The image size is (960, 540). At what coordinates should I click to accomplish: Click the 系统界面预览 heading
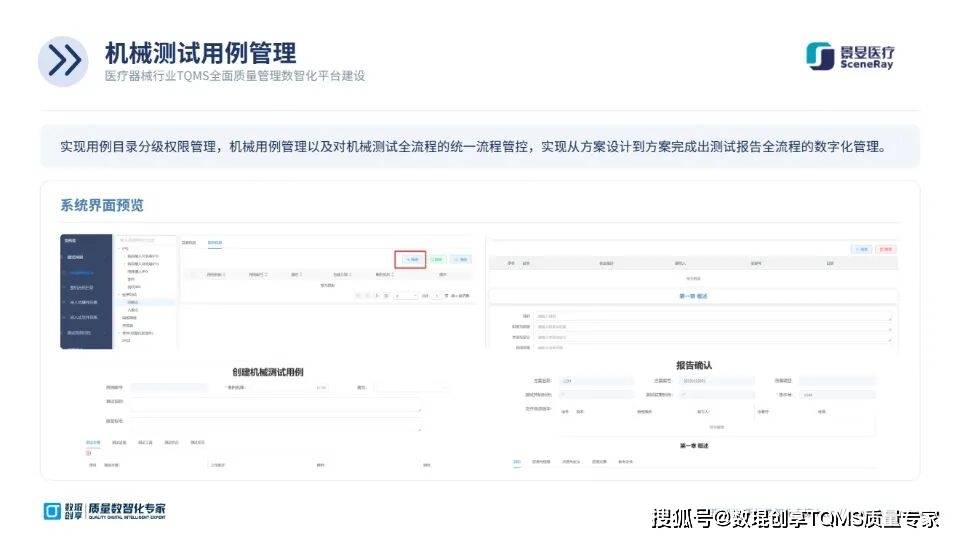pos(102,205)
